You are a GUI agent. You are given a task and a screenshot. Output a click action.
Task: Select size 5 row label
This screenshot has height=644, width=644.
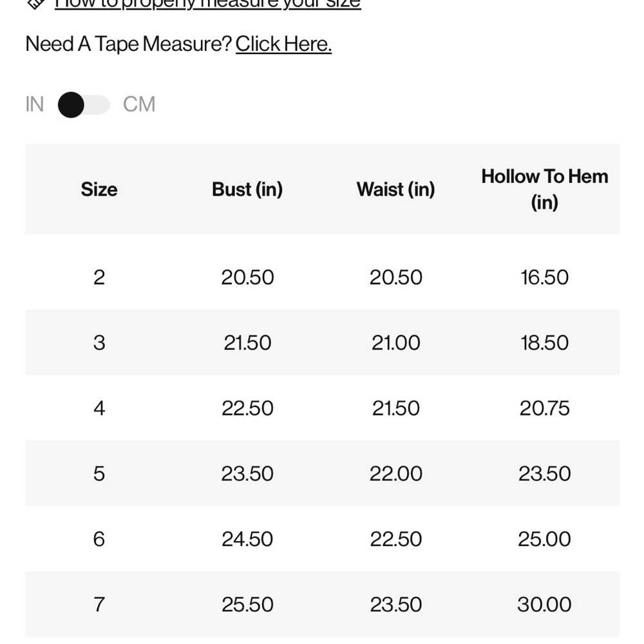tap(99, 473)
